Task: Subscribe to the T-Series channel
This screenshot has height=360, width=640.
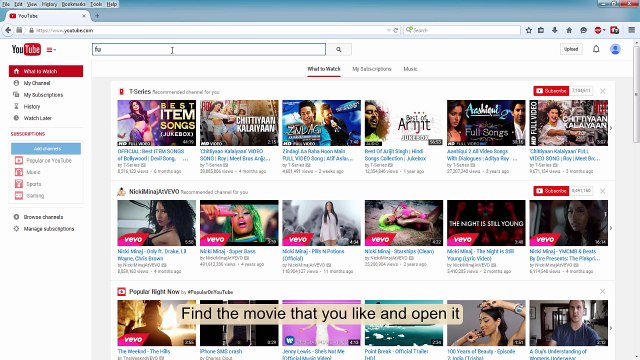Action: [x=551, y=91]
